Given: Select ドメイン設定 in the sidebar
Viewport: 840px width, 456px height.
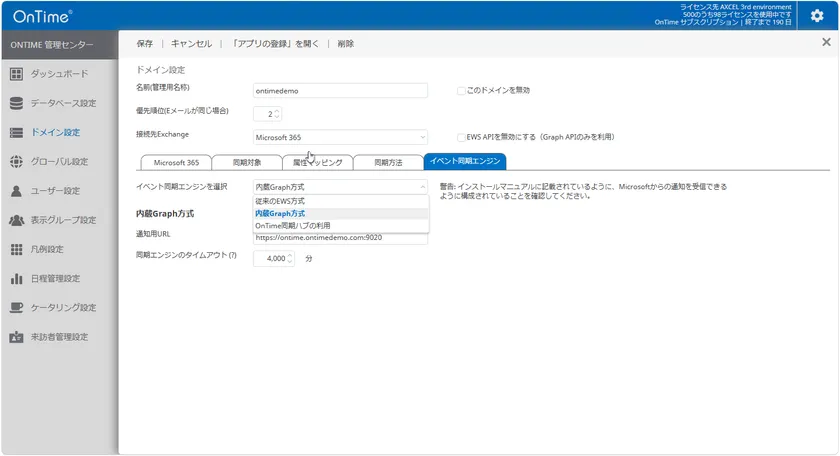Looking at the screenshot, I should [x=55, y=132].
